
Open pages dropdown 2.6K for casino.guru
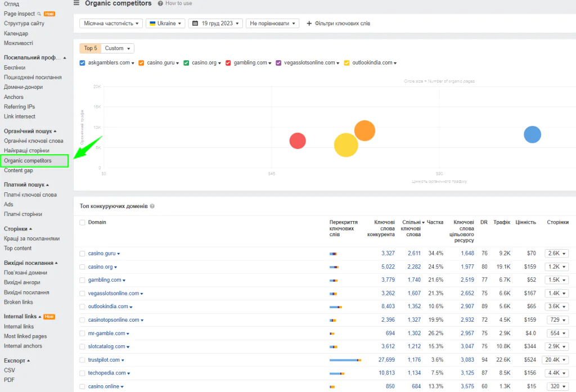(x=556, y=254)
